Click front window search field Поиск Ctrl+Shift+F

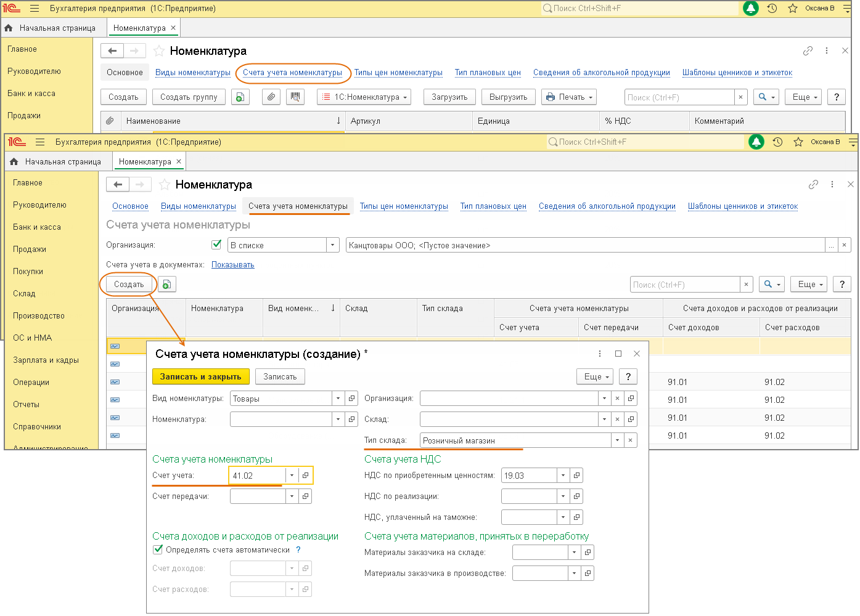click(645, 142)
